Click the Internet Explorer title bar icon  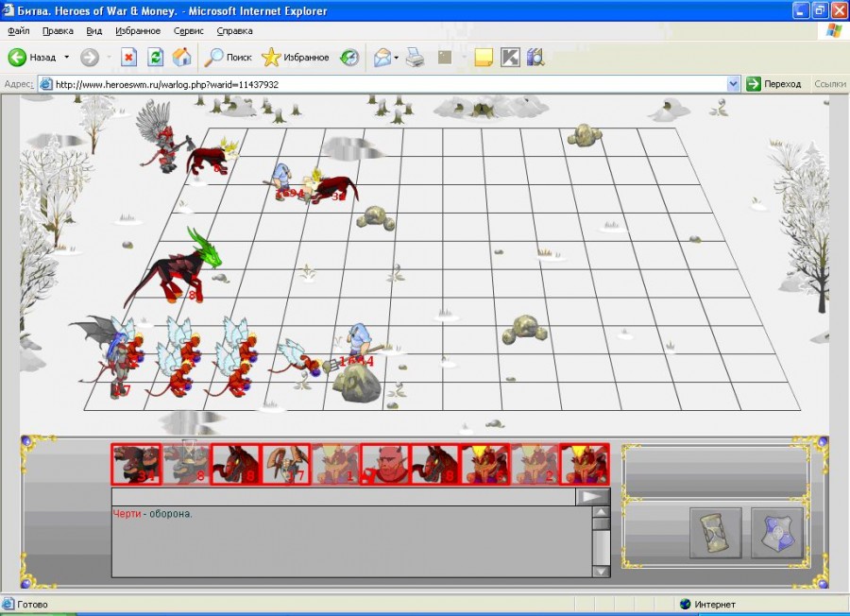(x=8, y=10)
